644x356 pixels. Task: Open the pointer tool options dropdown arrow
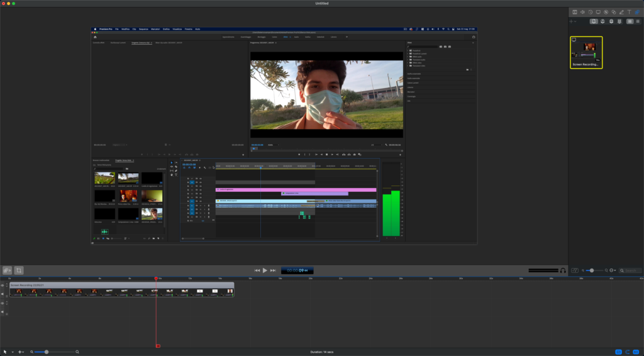click(x=13, y=352)
